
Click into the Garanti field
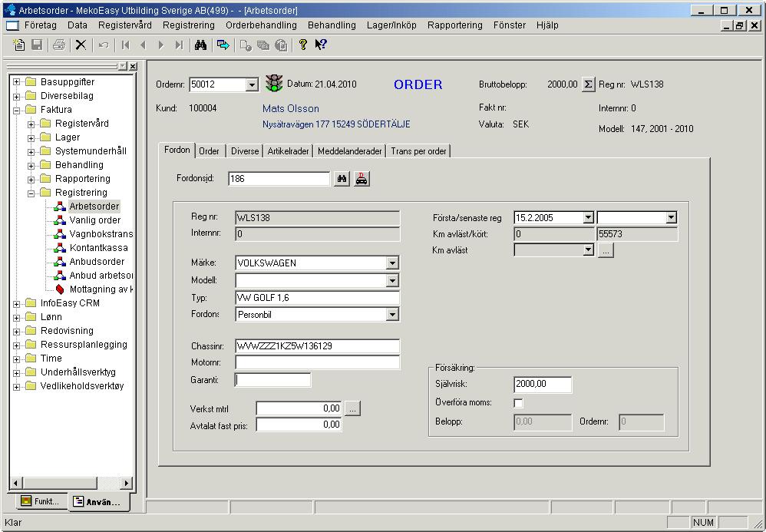[272, 380]
